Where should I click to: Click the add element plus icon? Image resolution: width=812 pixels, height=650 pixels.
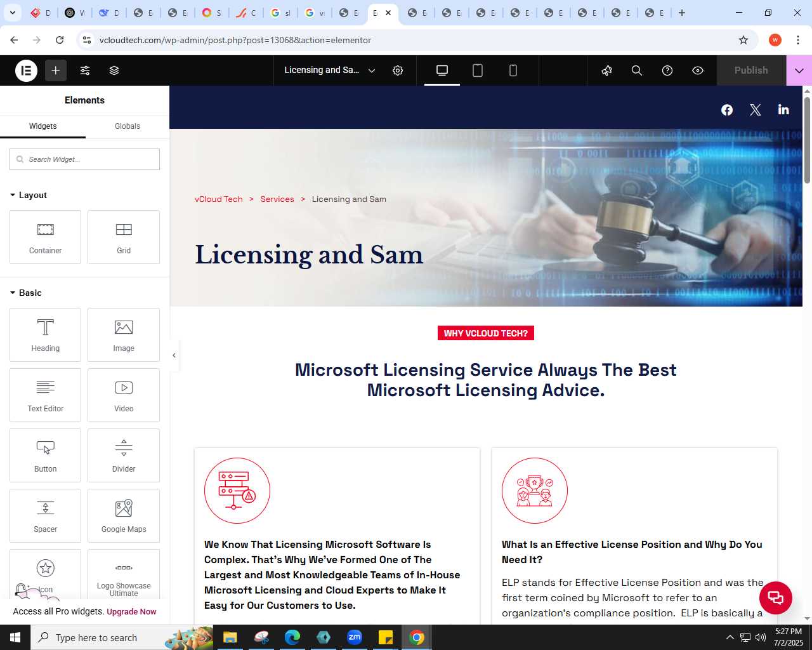(x=56, y=70)
